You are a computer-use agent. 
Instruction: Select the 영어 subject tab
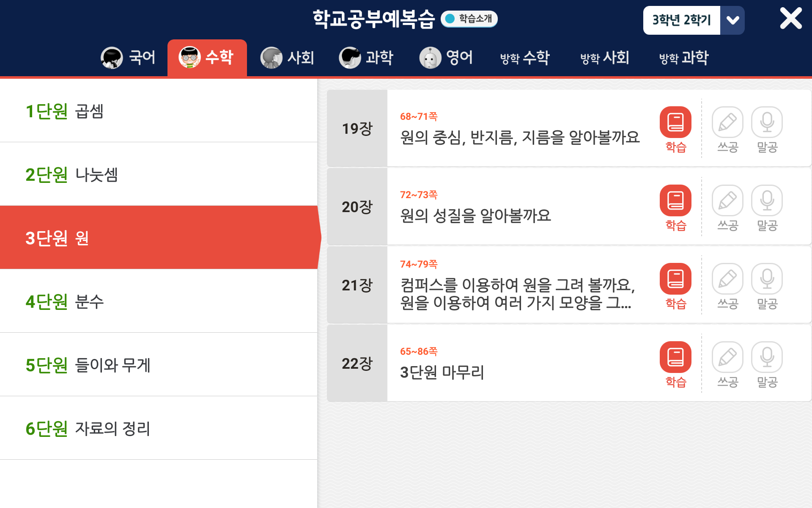[x=446, y=58]
